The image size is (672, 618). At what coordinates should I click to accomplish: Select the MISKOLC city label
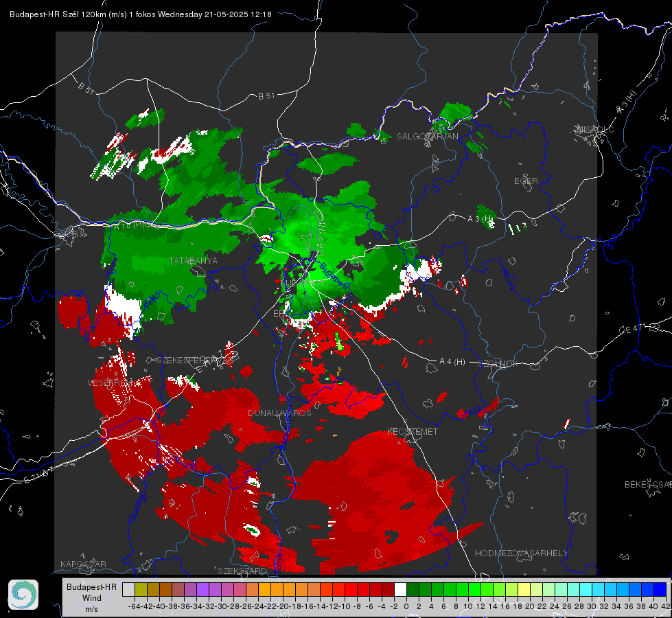click(595, 129)
